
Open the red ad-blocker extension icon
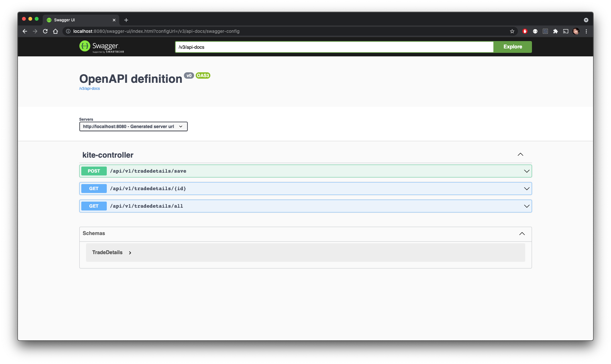tap(525, 31)
